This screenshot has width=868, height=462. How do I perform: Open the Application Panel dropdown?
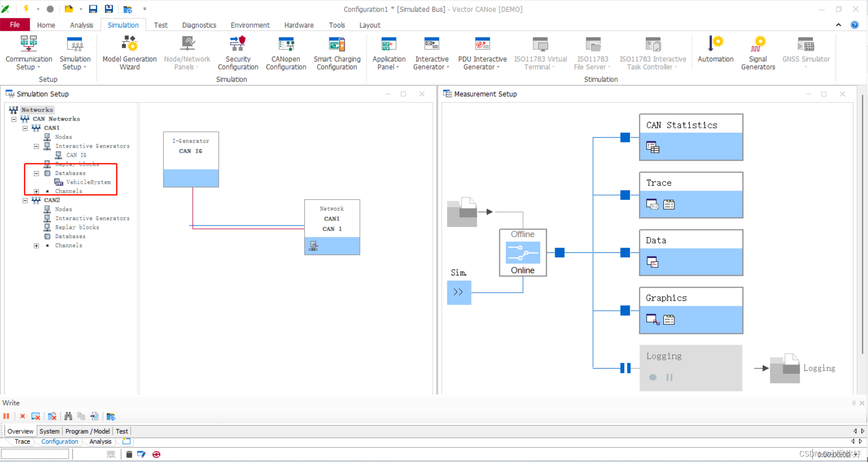(389, 53)
